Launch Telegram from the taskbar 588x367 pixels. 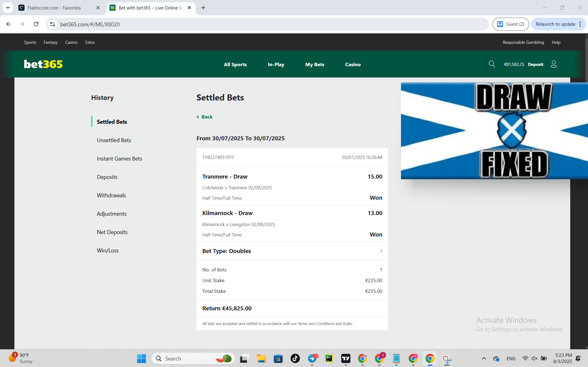point(312,358)
